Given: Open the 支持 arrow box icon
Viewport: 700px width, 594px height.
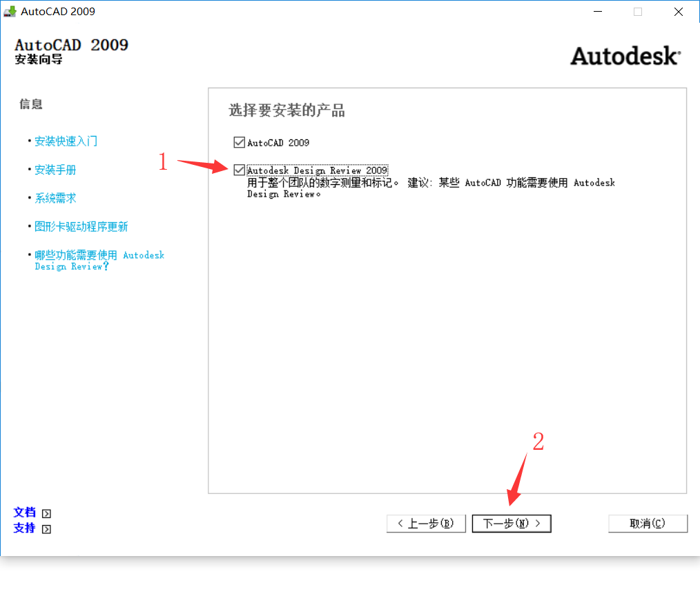Looking at the screenshot, I should tap(46, 529).
